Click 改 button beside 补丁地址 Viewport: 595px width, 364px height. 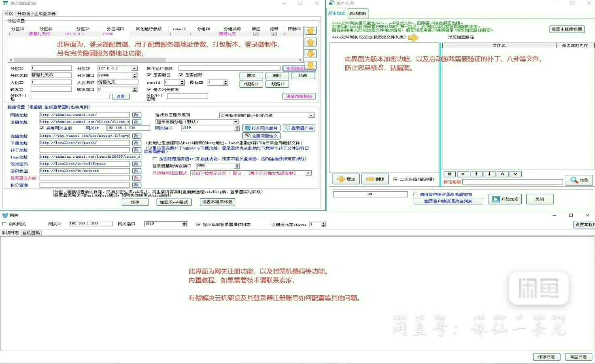point(136,150)
